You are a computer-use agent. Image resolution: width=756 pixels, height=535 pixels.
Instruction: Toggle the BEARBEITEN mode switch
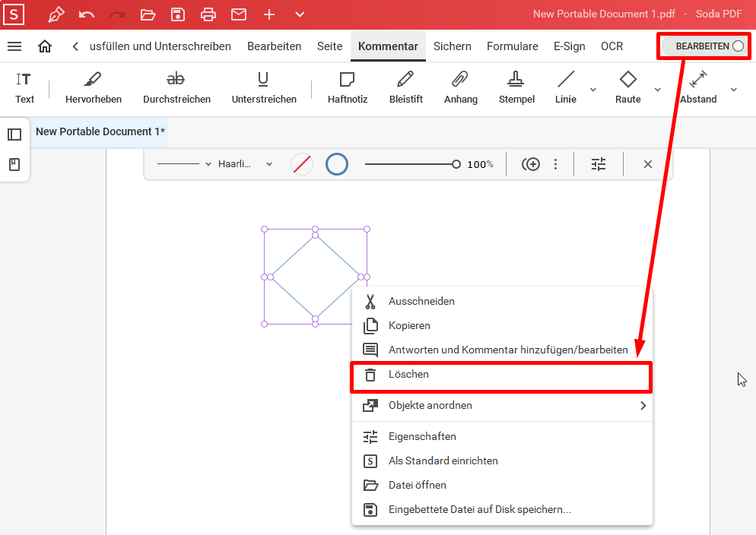(x=704, y=46)
